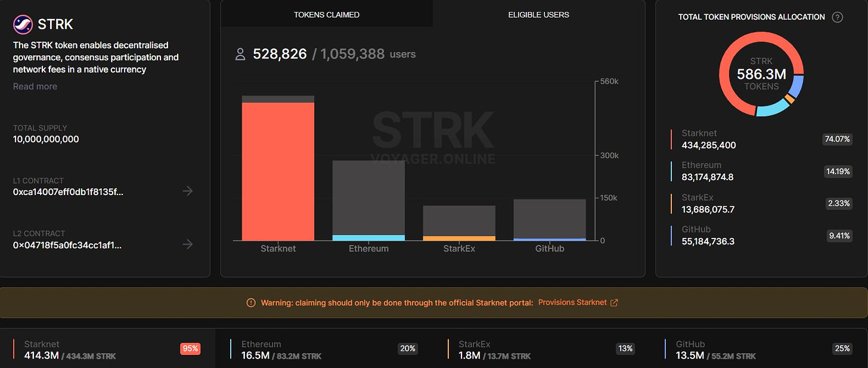Select the StarkEx 1.8M claimed card

(542, 350)
